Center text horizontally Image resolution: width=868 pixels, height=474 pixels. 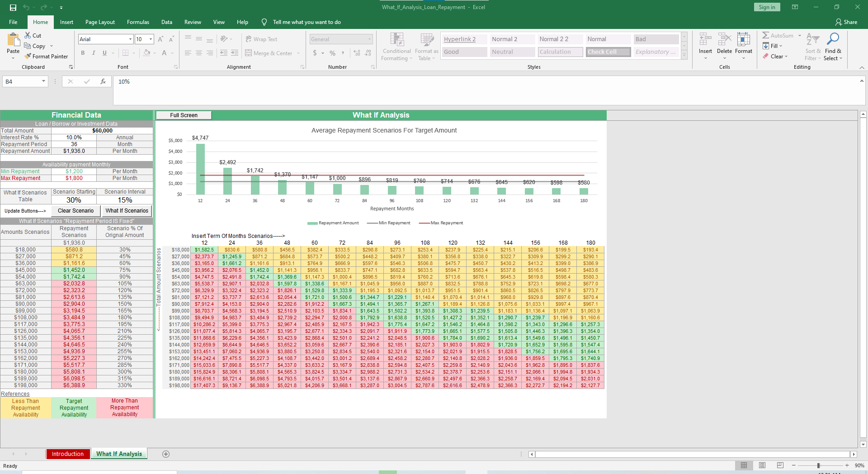[199, 53]
